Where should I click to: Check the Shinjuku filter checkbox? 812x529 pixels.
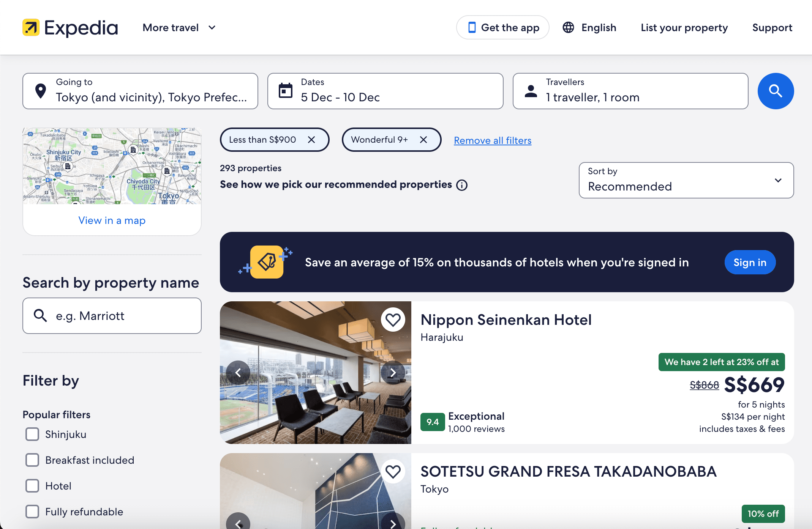point(32,434)
